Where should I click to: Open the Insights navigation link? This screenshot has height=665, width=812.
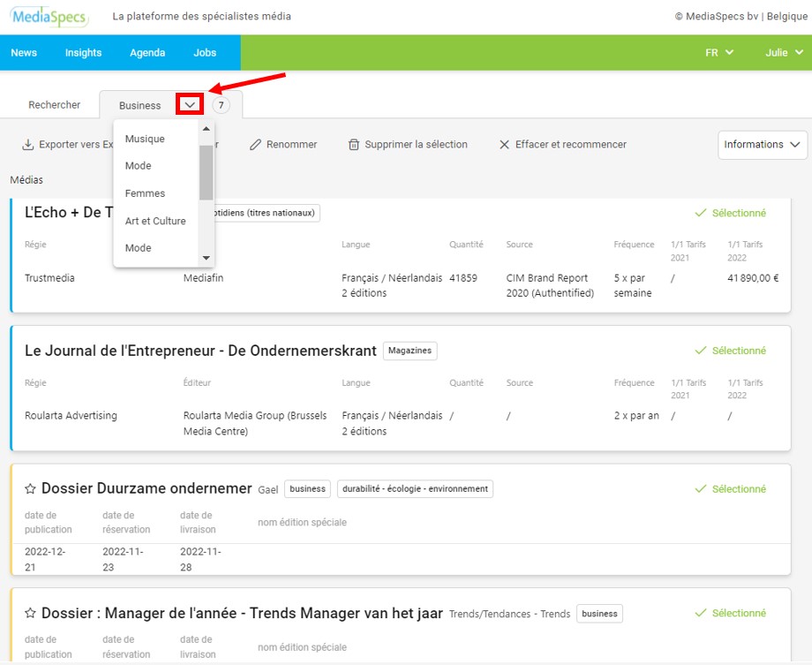click(83, 53)
